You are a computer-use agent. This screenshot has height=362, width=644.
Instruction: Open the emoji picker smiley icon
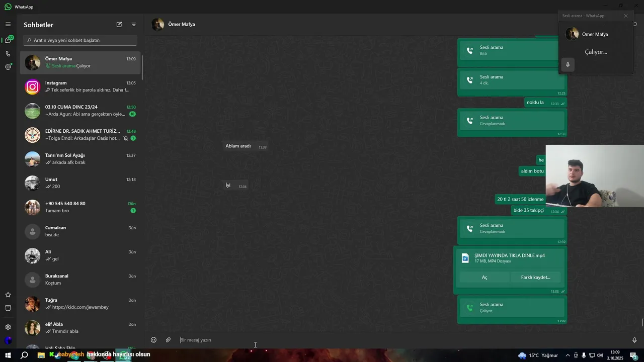(x=154, y=340)
